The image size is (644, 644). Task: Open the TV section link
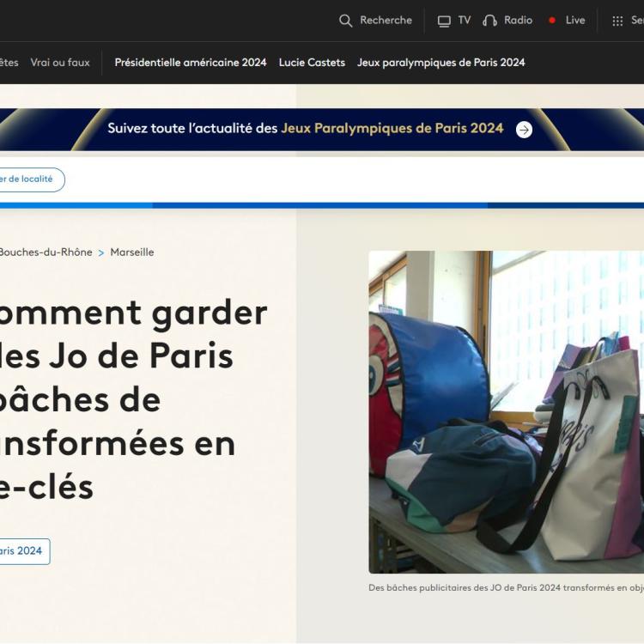click(x=464, y=20)
